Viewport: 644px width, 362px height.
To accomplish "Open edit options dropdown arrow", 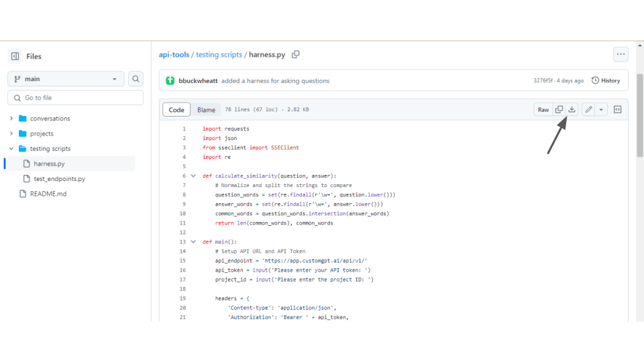I will pyautogui.click(x=601, y=109).
